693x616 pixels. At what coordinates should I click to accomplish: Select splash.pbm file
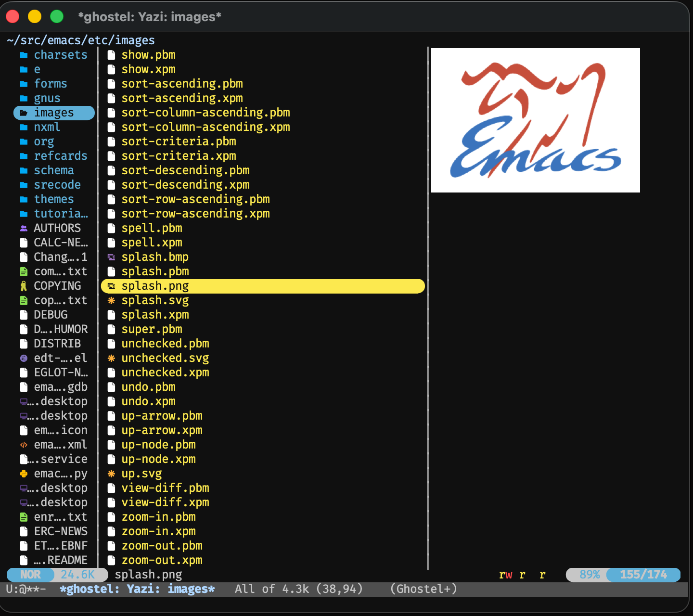[x=155, y=271]
